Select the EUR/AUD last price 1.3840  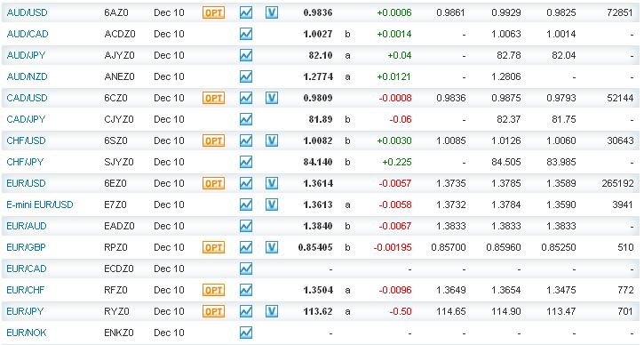(x=318, y=226)
